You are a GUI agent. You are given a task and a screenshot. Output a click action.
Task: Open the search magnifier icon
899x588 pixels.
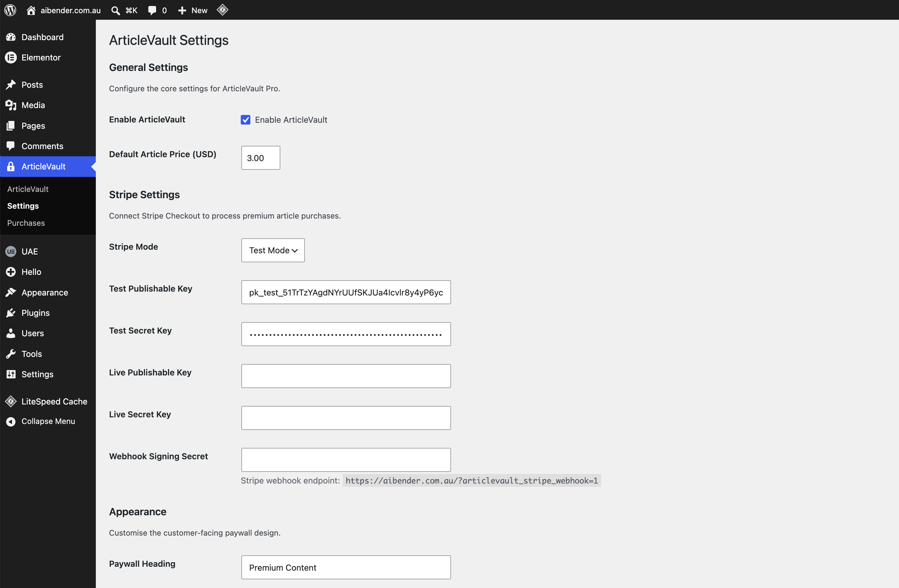116,10
